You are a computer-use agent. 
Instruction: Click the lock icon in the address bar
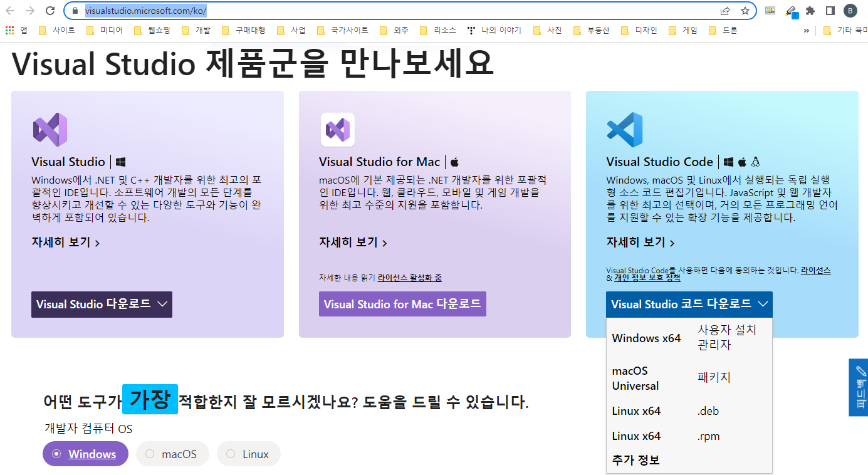(75, 11)
